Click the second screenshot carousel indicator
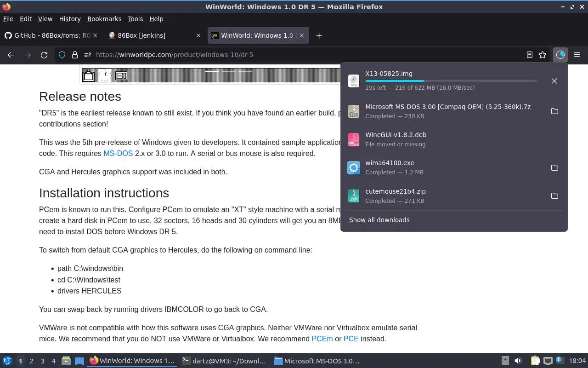Screen dimensions: 588x368 point(229,71)
